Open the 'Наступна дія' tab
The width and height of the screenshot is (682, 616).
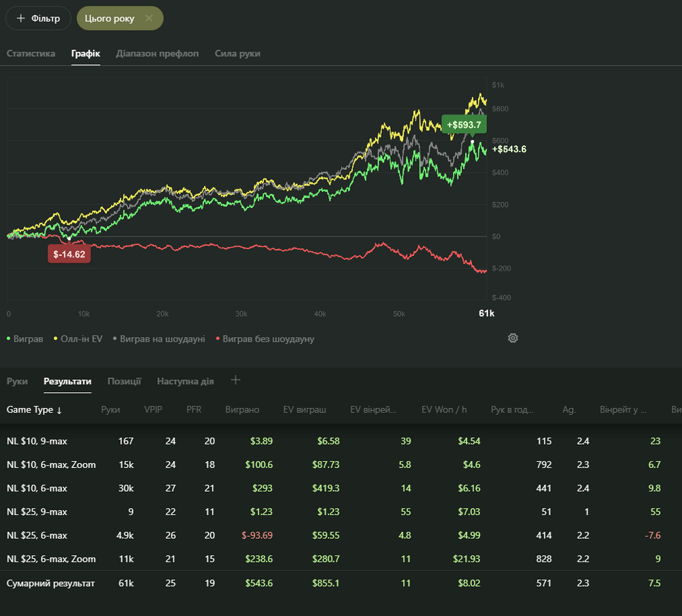tap(186, 381)
